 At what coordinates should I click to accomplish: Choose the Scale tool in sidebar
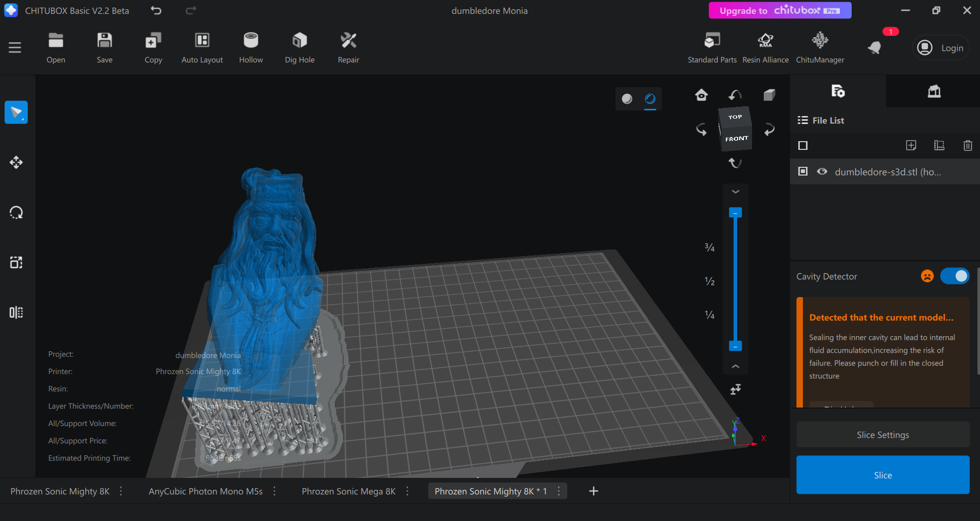(x=16, y=262)
